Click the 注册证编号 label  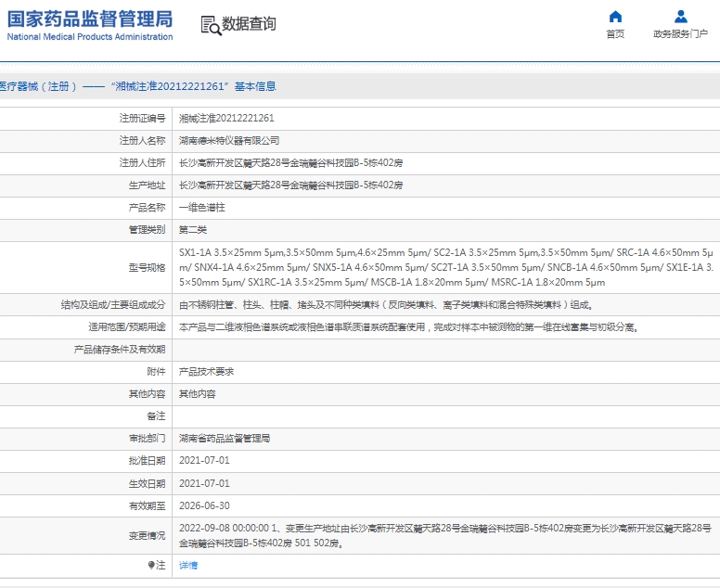(x=142, y=119)
